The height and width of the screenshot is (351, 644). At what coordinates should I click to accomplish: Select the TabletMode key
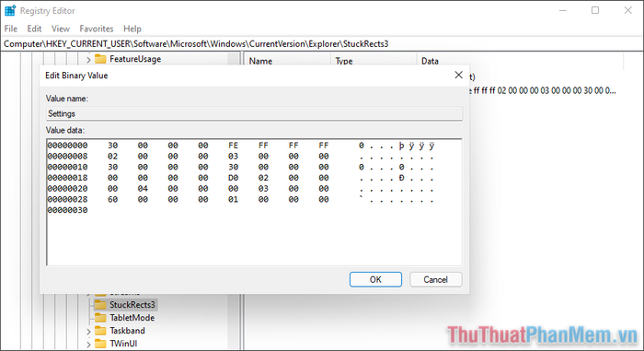tap(132, 318)
